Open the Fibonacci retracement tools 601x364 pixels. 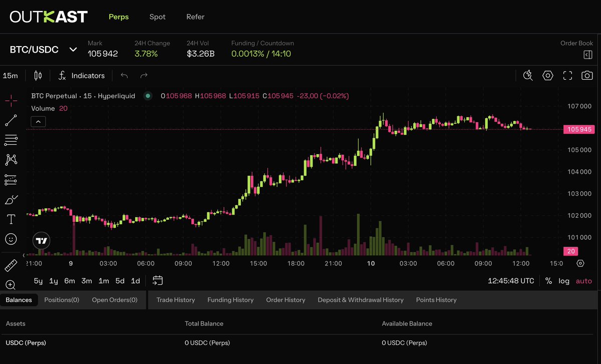click(x=11, y=140)
